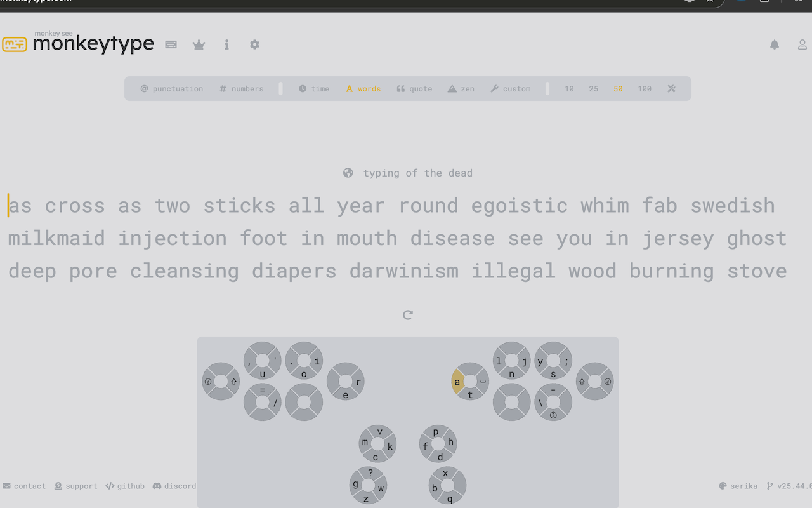The image size is (812, 508).
Task: Click the custom word count tools icon
Action: pos(671,89)
